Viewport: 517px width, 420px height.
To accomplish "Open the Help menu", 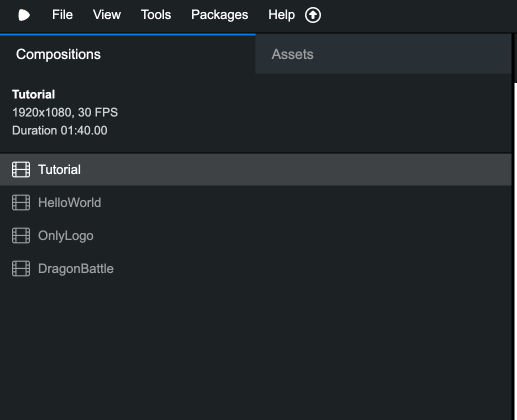I will (x=281, y=15).
